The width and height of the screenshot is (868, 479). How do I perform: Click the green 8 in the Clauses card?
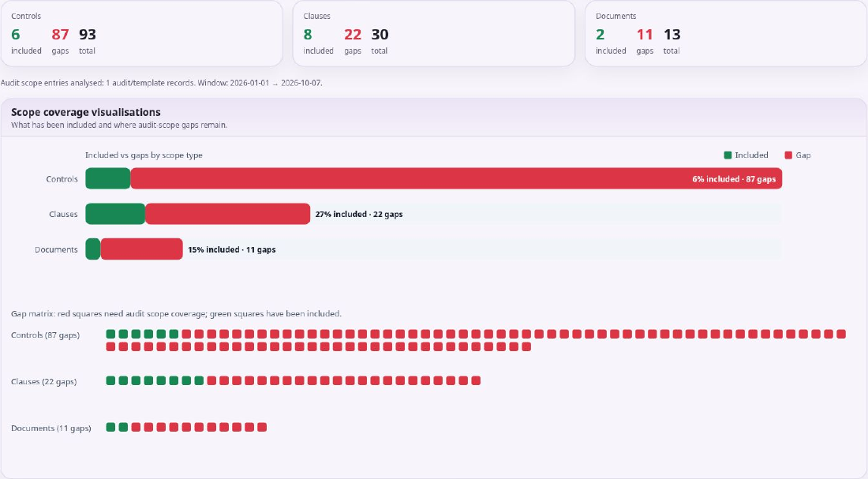click(308, 35)
